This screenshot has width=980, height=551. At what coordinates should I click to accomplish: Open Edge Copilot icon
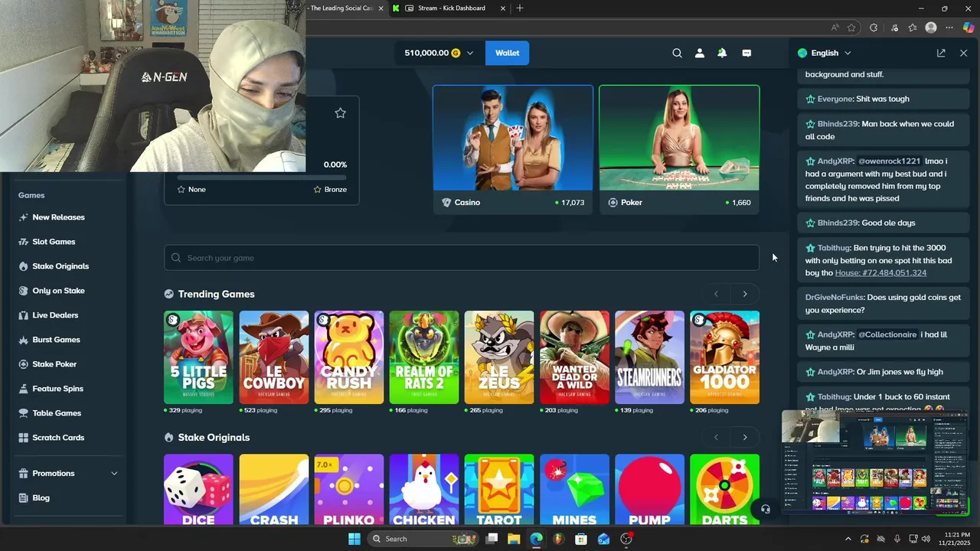tap(968, 28)
